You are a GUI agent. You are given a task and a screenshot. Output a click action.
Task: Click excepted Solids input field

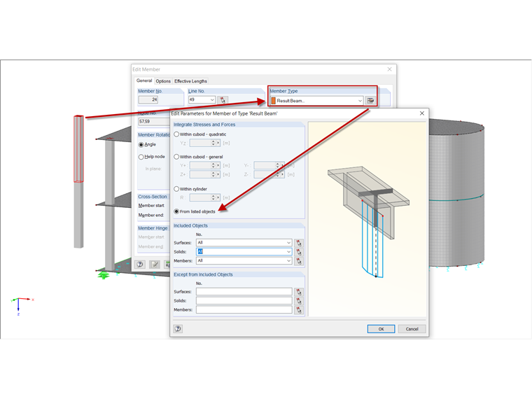coord(244,300)
